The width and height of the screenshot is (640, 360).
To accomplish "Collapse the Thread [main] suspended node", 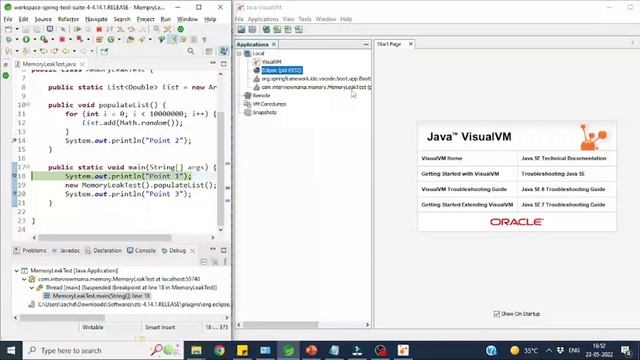I will 32,288.
